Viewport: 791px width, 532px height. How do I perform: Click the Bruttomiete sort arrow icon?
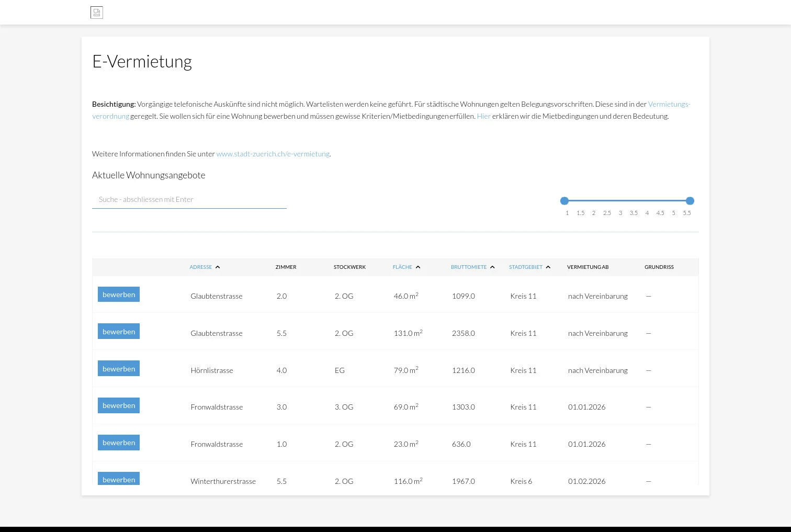[x=492, y=267]
